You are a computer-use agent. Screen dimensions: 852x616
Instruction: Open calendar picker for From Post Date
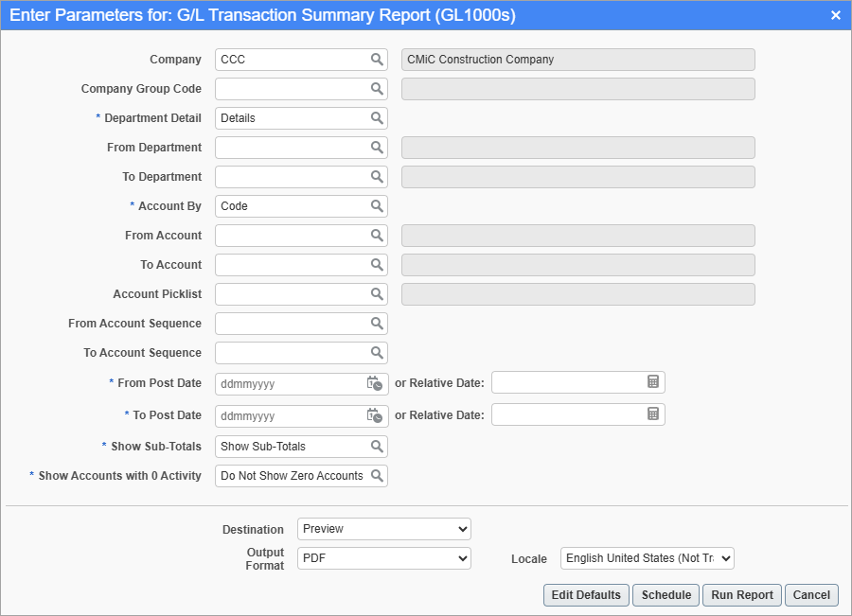374,383
